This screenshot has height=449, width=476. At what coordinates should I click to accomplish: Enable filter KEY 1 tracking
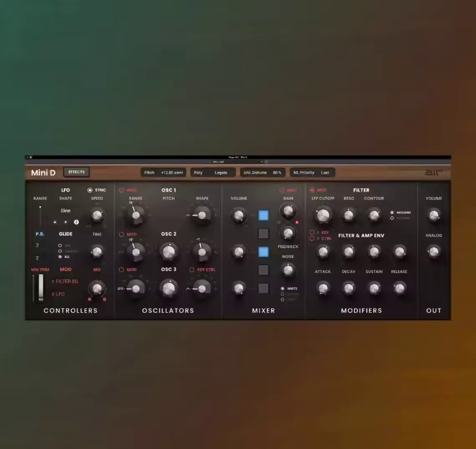[312, 233]
